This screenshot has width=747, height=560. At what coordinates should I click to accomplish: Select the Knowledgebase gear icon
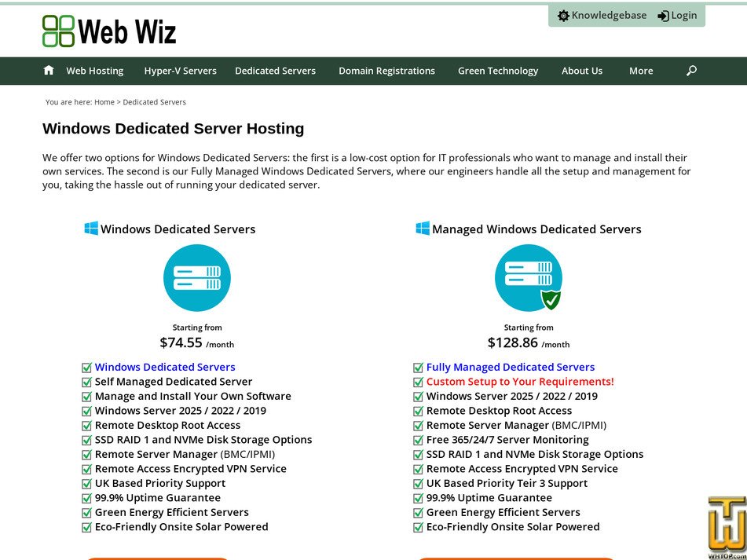click(x=562, y=15)
